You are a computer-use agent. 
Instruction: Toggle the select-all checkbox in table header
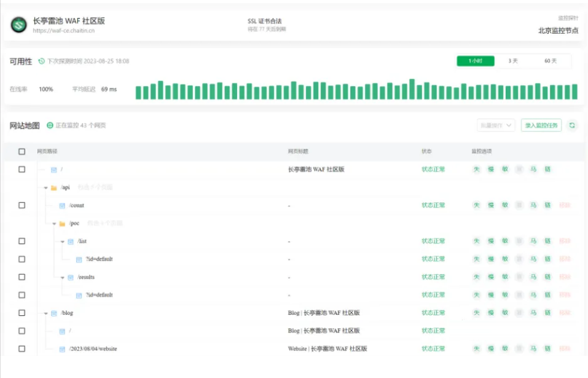pyautogui.click(x=22, y=152)
